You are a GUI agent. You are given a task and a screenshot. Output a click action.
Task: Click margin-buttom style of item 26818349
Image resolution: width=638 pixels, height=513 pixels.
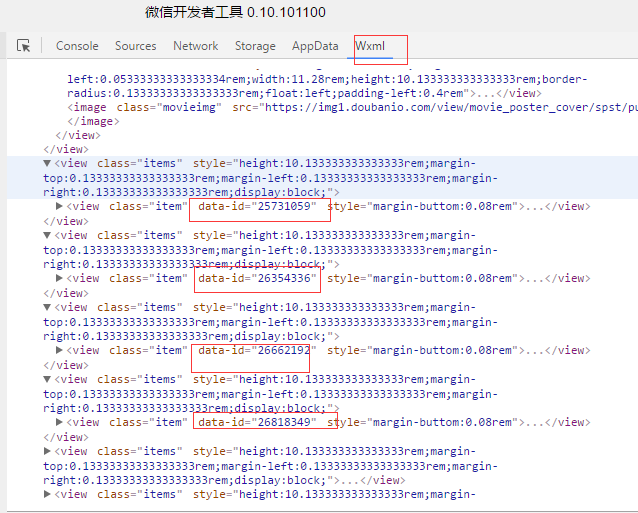click(x=422, y=422)
